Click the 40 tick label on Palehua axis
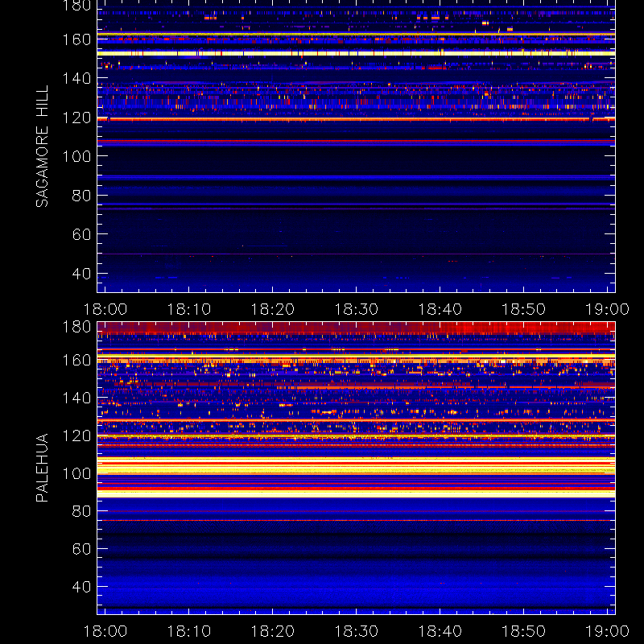The width and height of the screenshot is (644, 644). [81, 587]
